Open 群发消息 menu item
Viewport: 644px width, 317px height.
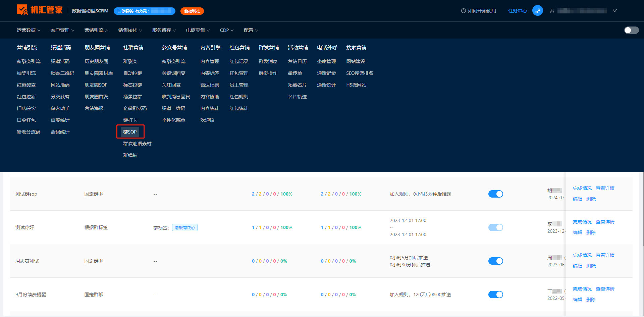[x=268, y=61]
